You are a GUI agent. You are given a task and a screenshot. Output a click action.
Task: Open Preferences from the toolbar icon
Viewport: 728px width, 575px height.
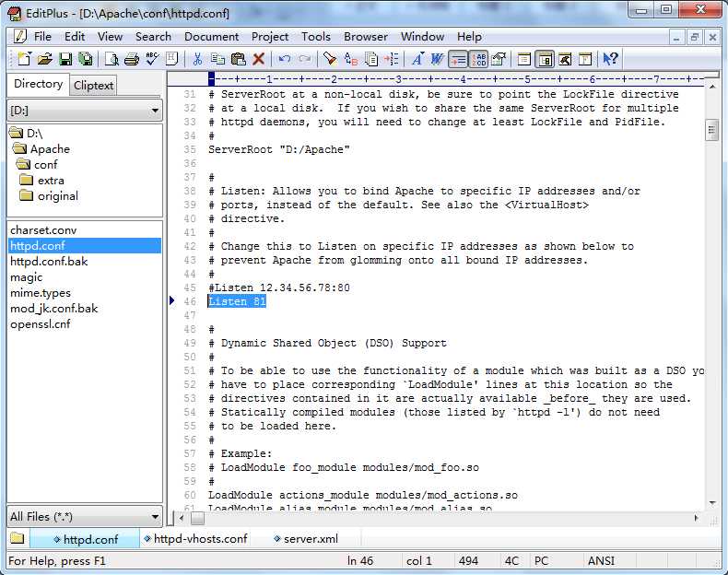click(499, 59)
